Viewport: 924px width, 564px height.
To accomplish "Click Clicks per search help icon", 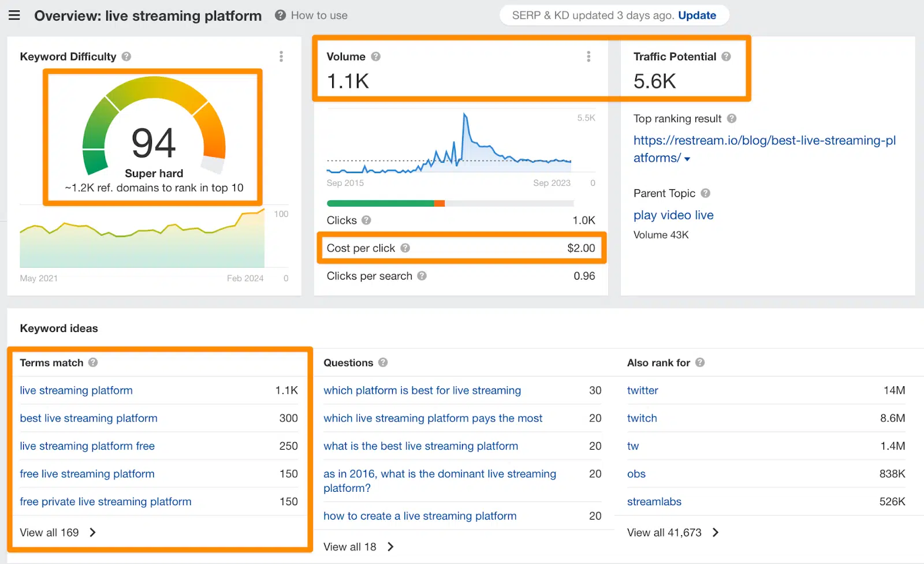I will pyautogui.click(x=422, y=276).
